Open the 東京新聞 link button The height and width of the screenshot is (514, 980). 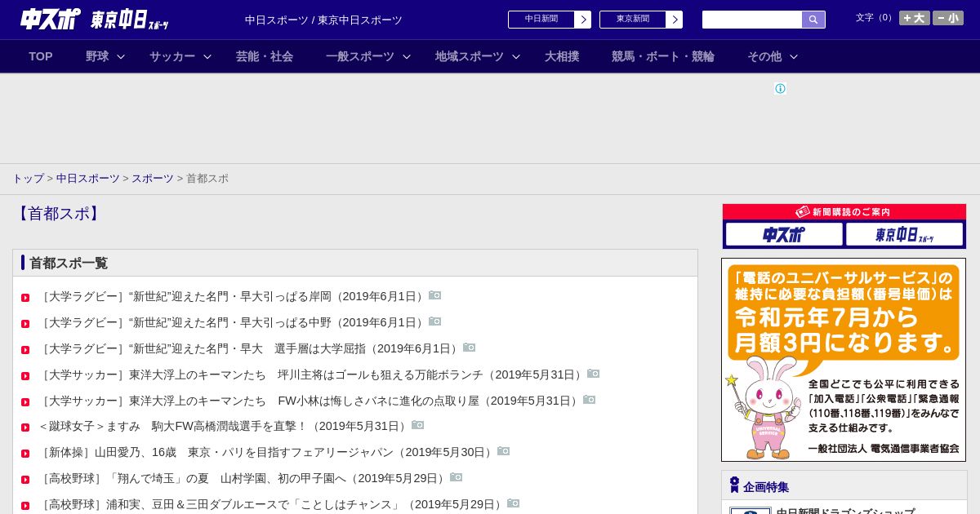tap(641, 20)
